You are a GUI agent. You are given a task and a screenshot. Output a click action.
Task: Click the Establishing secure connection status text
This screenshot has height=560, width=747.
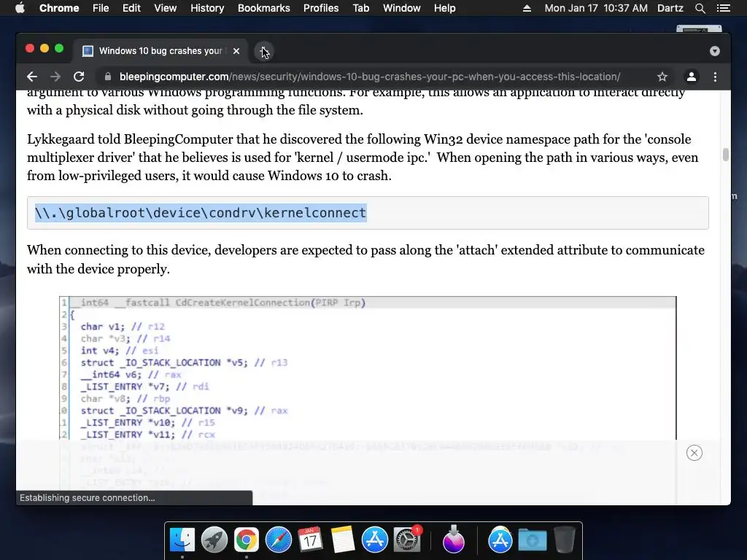click(88, 497)
